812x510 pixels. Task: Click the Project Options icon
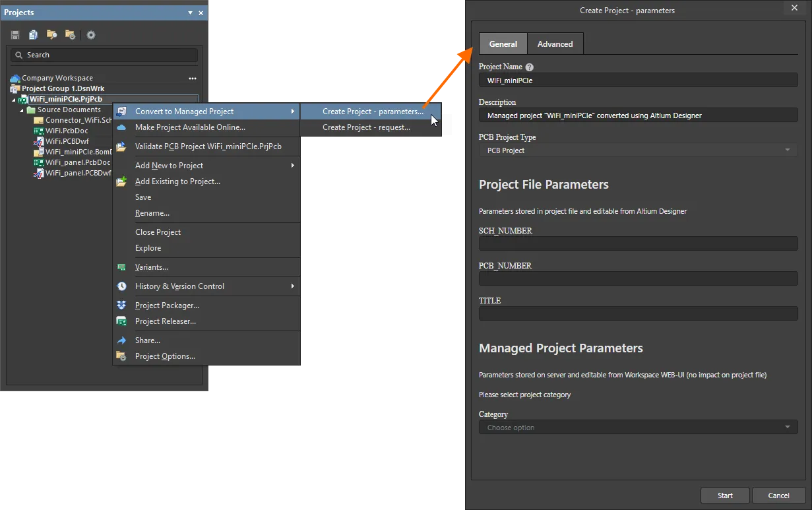coord(121,356)
